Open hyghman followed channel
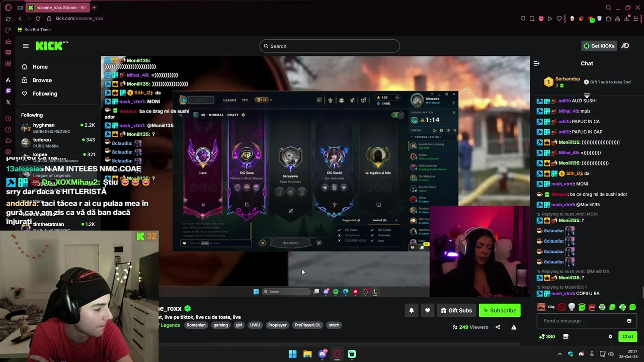Viewport: 644px width, 362px height. click(x=58, y=128)
